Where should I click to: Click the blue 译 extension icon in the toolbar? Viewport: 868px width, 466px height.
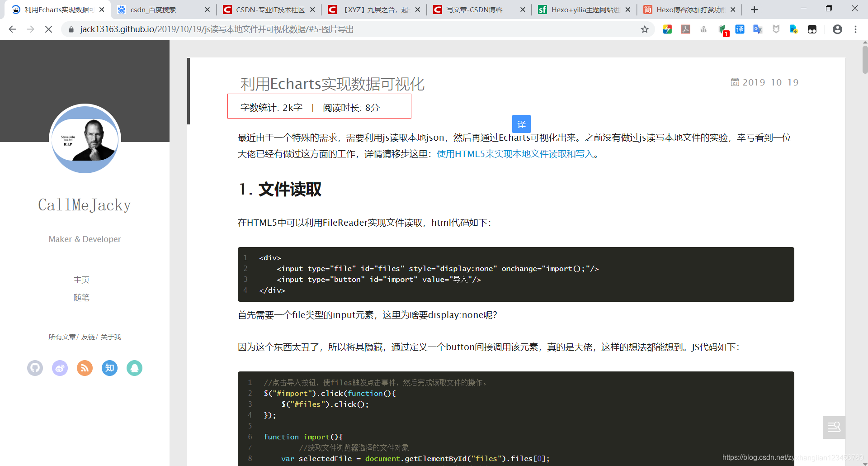point(740,29)
